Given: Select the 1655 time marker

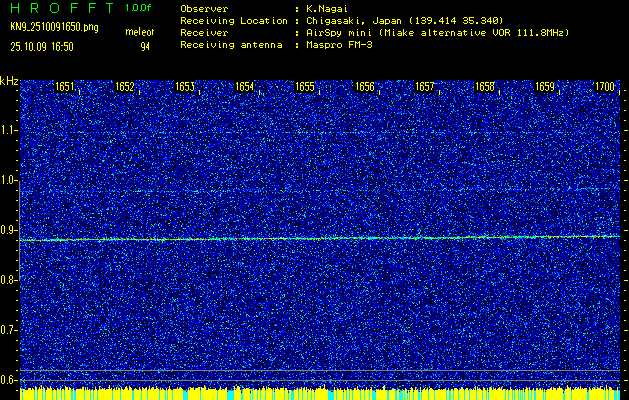Looking at the screenshot, I should tap(305, 87).
